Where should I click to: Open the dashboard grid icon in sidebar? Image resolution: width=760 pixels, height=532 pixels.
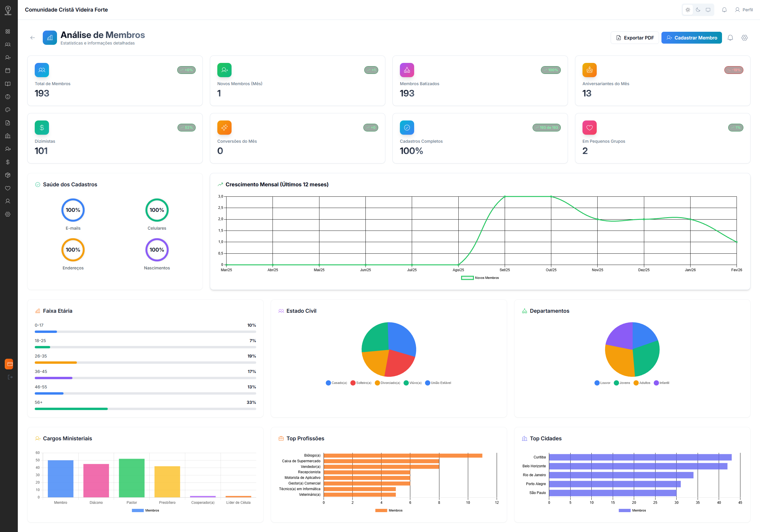click(x=8, y=31)
